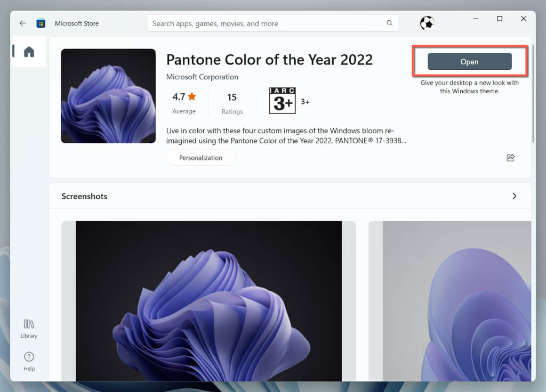Screen dimensions: 546x392
Task: Open the user profile avatar
Action: click(x=427, y=23)
